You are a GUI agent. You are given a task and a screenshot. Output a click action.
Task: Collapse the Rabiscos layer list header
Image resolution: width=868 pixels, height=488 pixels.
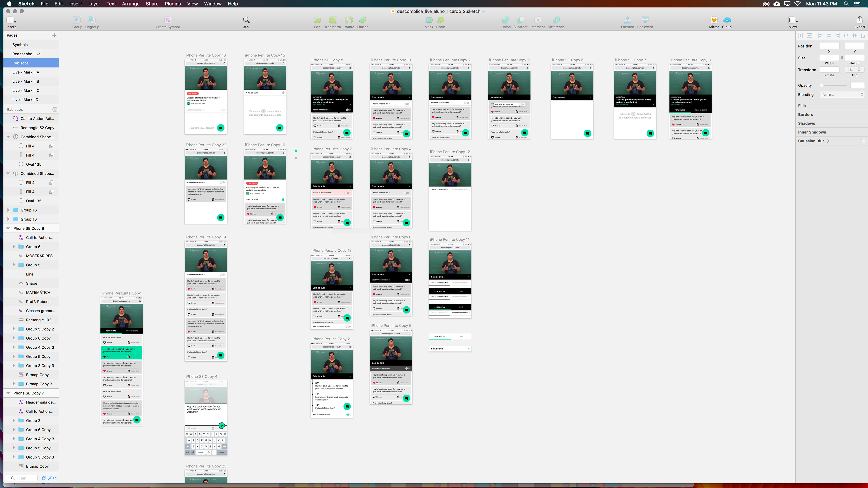(x=54, y=109)
